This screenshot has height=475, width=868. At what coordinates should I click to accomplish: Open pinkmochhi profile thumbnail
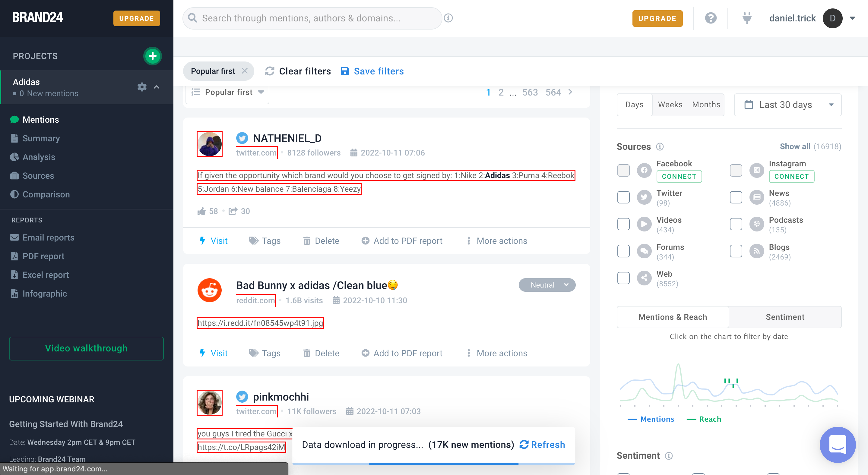(x=210, y=403)
